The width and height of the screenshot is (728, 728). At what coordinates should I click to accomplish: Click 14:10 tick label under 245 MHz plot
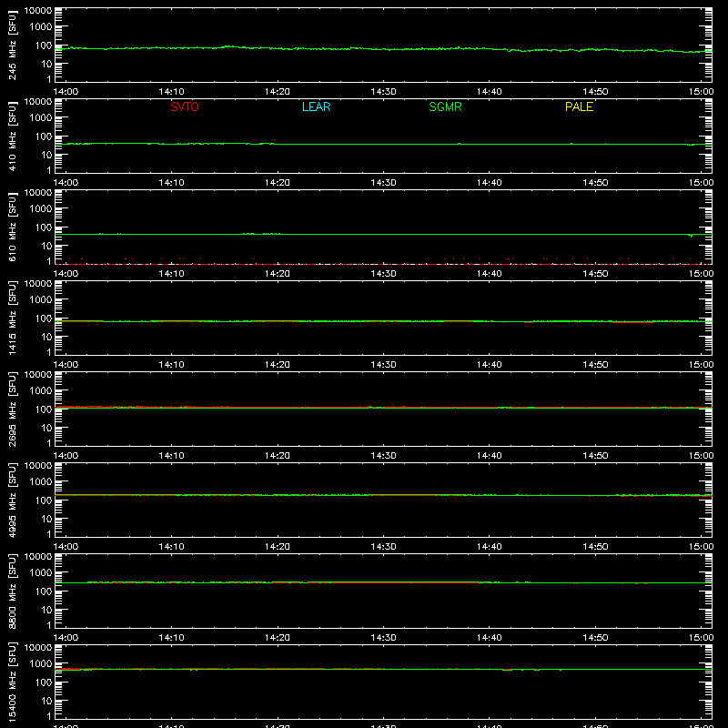pos(171,92)
